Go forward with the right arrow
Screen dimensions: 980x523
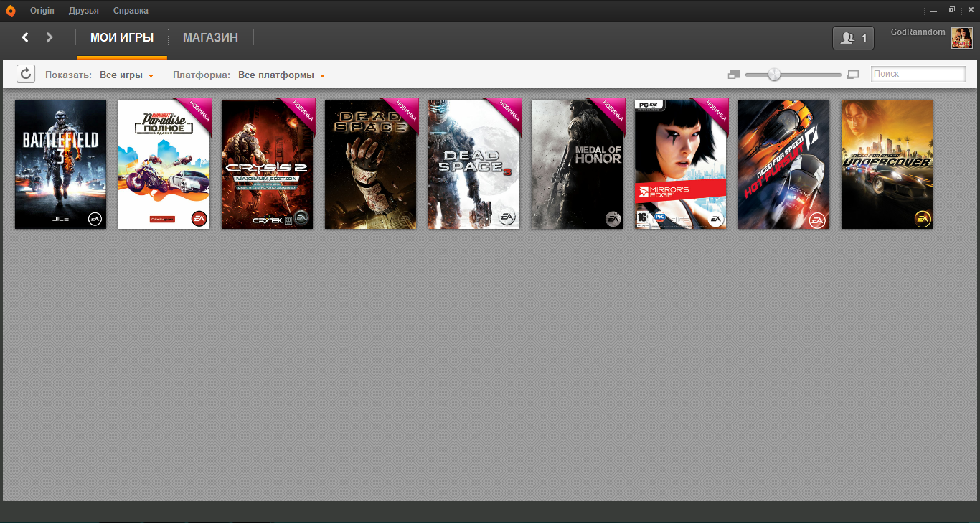coord(50,37)
